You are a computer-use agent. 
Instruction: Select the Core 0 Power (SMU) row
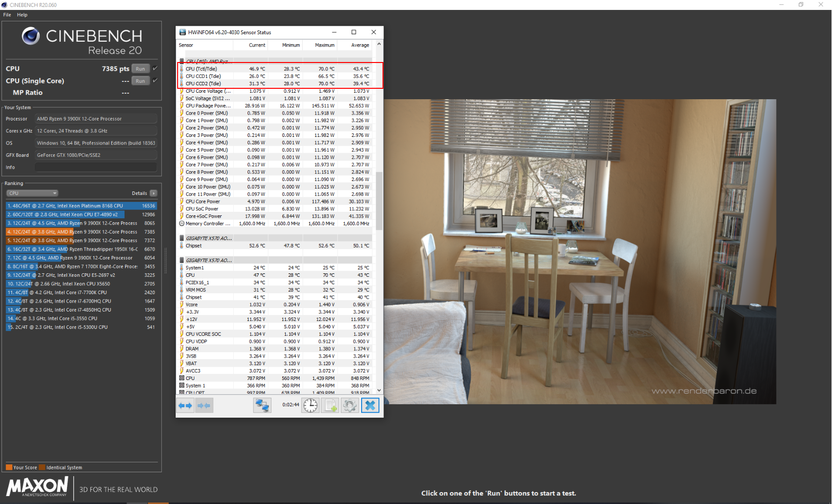click(275, 113)
